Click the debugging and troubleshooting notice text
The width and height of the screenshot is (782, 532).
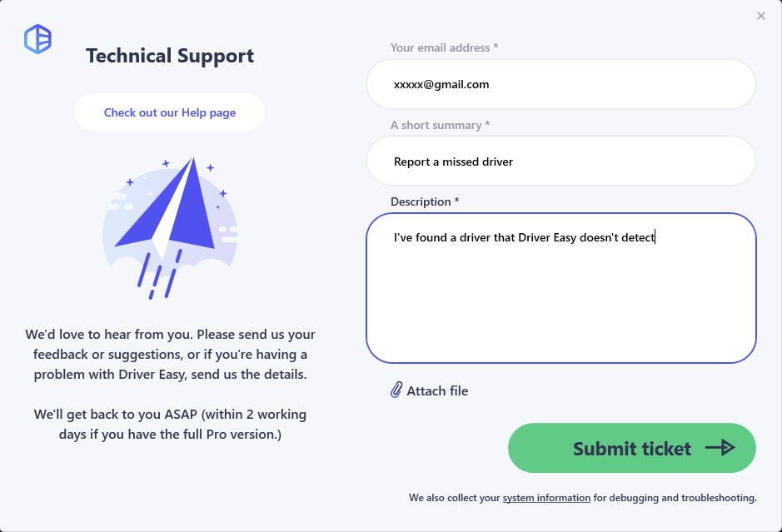[x=582, y=498]
